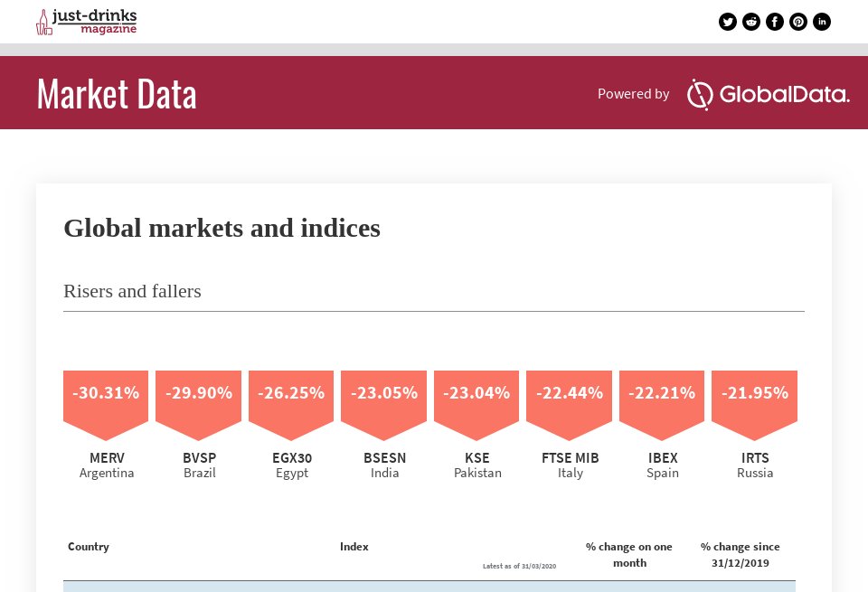This screenshot has height=592, width=868.
Task: Click the Market Data banner title
Action: pos(117,94)
